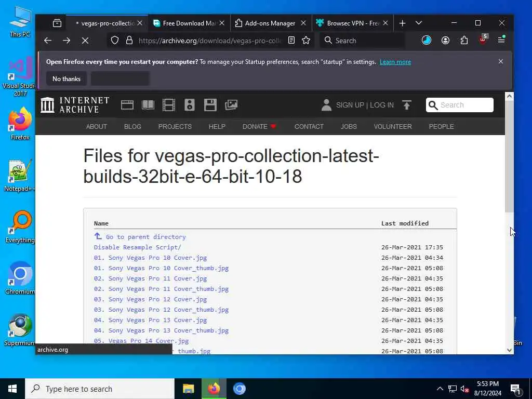The image size is (532, 399).
Task: Open 05. Vegas Pro 14 Cover.jpg
Action: pos(141,341)
